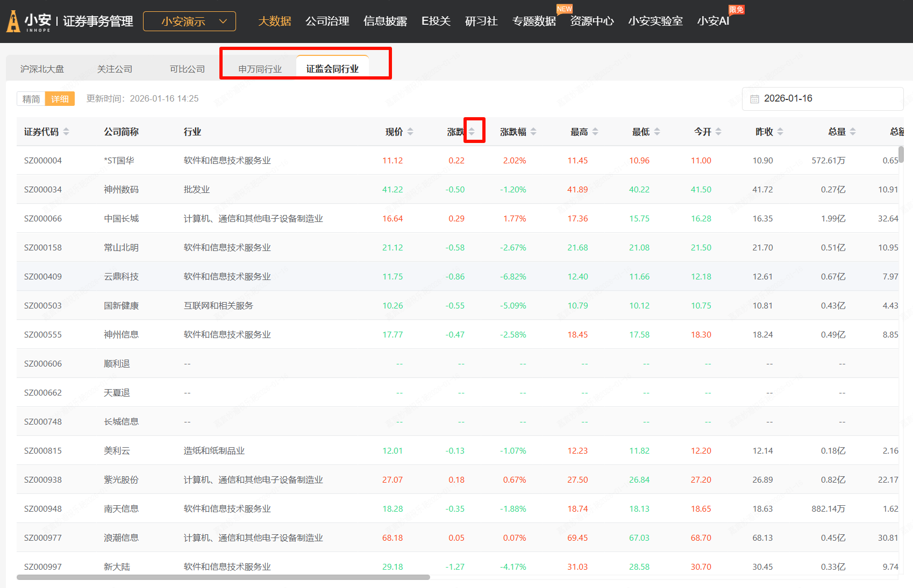Click company name 紫光股份
The height and width of the screenshot is (588, 913).
121,479
